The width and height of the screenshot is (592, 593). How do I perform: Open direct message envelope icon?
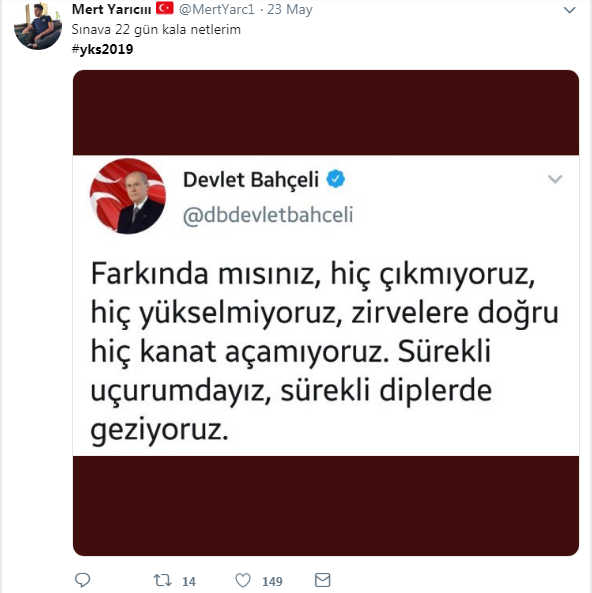[323, 580]
